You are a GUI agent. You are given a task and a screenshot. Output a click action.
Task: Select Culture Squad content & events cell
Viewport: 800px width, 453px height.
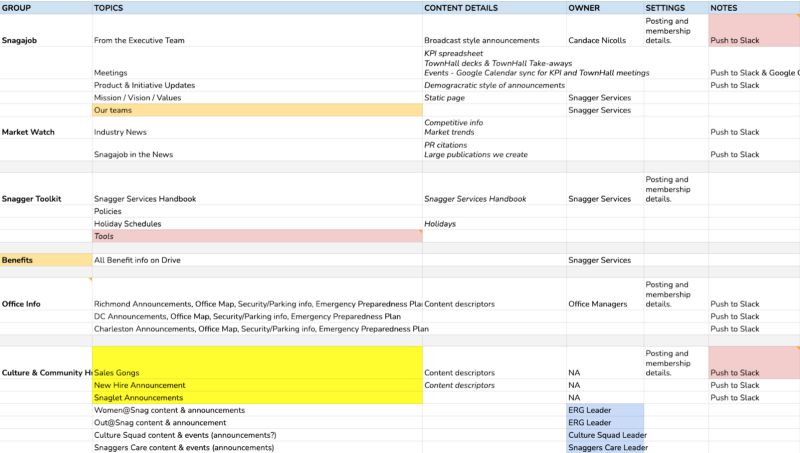click(257, 435)
